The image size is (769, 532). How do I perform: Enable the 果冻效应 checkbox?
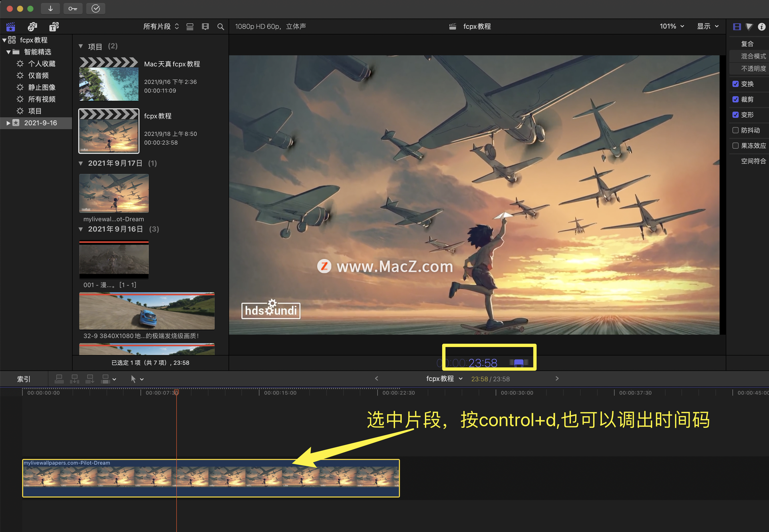pyautogui.click(x=735, y=146)
